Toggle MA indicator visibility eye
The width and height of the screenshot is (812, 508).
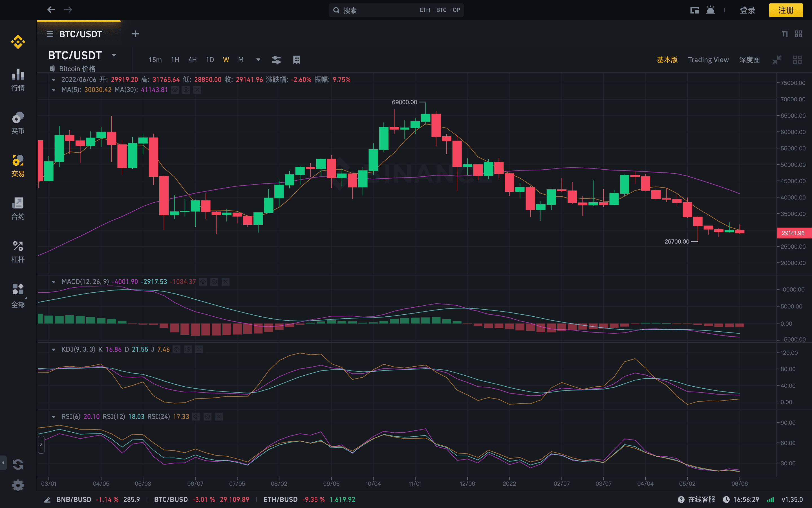coord(175,90)
